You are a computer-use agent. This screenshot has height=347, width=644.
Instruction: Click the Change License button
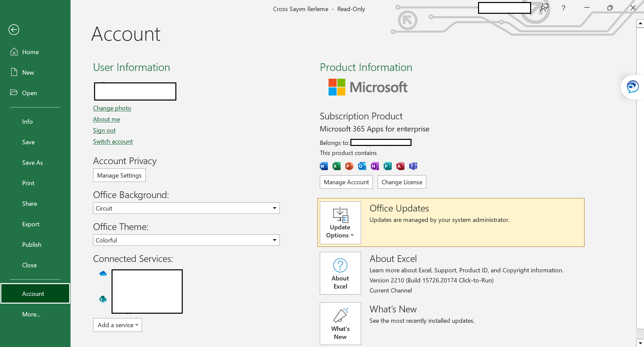402,182
